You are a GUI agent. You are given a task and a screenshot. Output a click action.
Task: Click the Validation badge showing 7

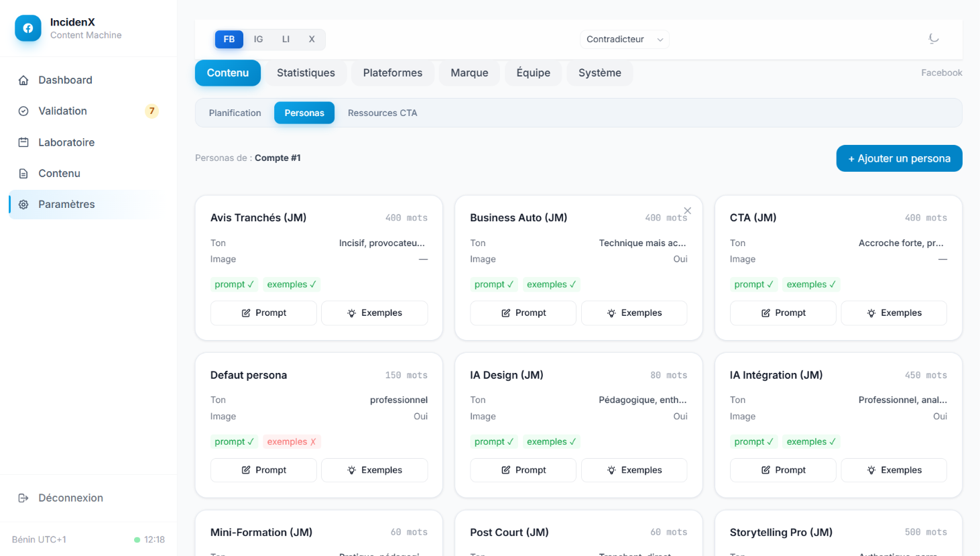coord(152,111)
